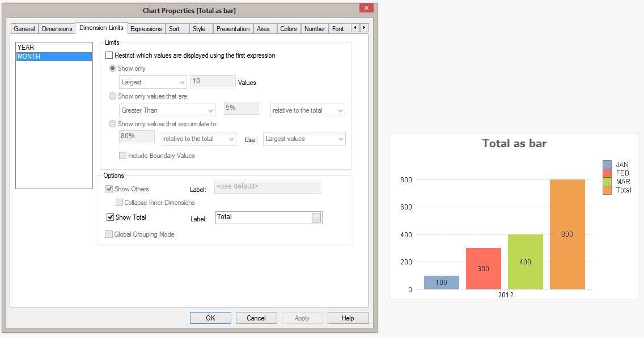Open the Presentation tab
The height and width of the screenshot is (338, 644).
(233, 29)
